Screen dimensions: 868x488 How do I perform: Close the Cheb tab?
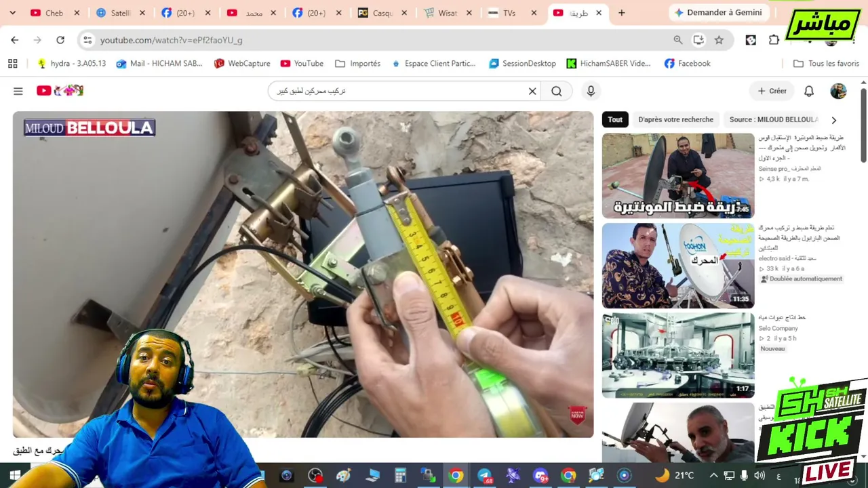(77, 13)
